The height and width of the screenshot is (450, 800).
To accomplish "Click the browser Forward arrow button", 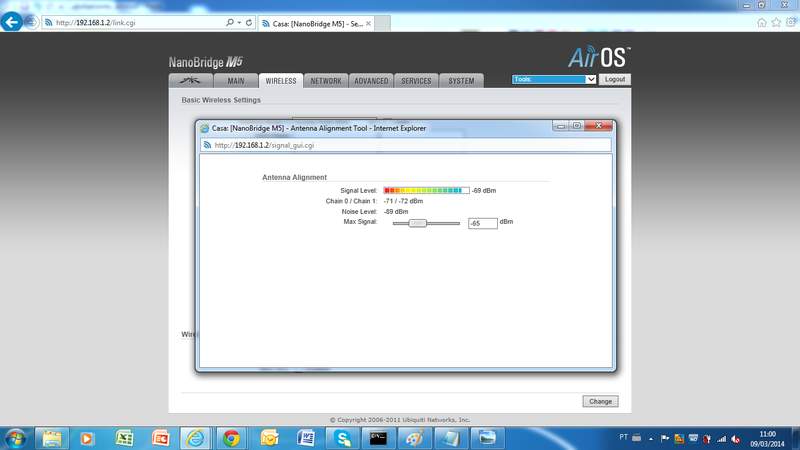I will click(x=31, y=22).
